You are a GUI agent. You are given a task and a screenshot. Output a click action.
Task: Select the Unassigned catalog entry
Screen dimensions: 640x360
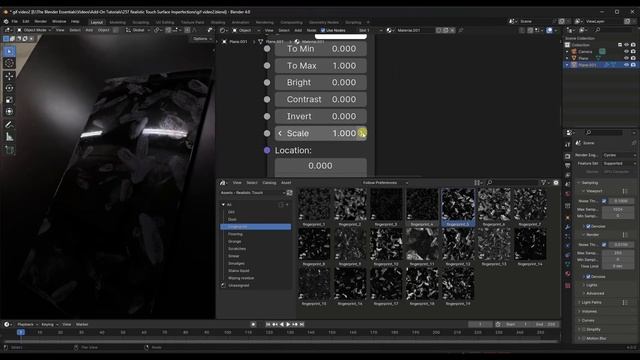(239, 285)
